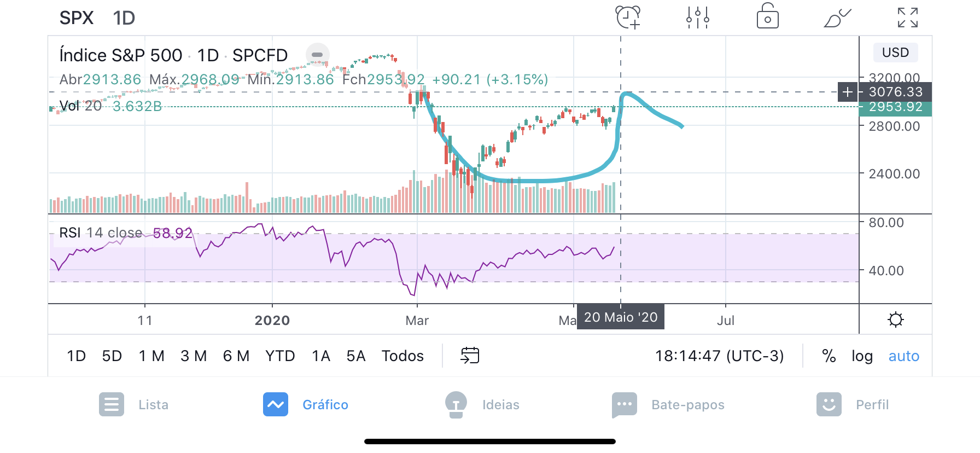Open the Perfil tab
This screenshot has width=980, height=453.
[853, 405]
